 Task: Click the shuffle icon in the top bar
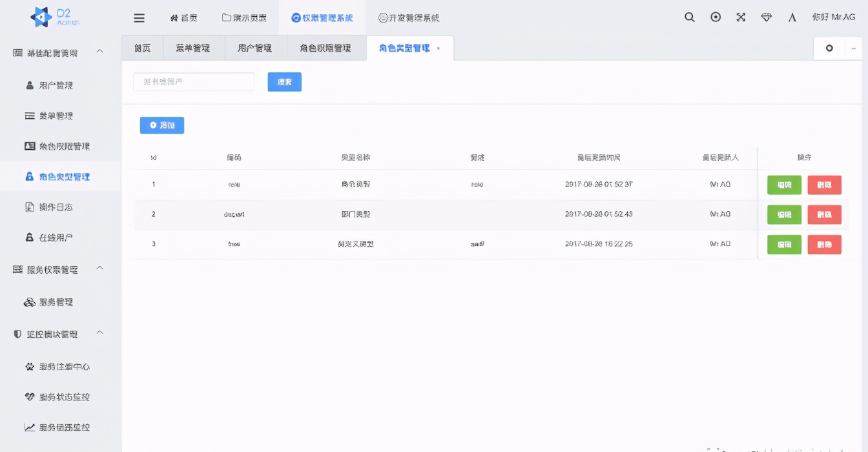pyautogui.click(x=740, y=17)
